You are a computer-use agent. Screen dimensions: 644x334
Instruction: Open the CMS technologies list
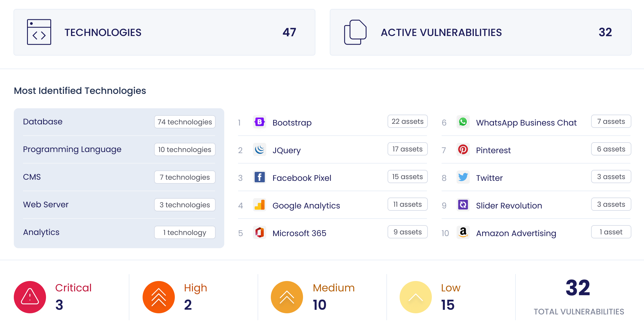coord(119,177)
